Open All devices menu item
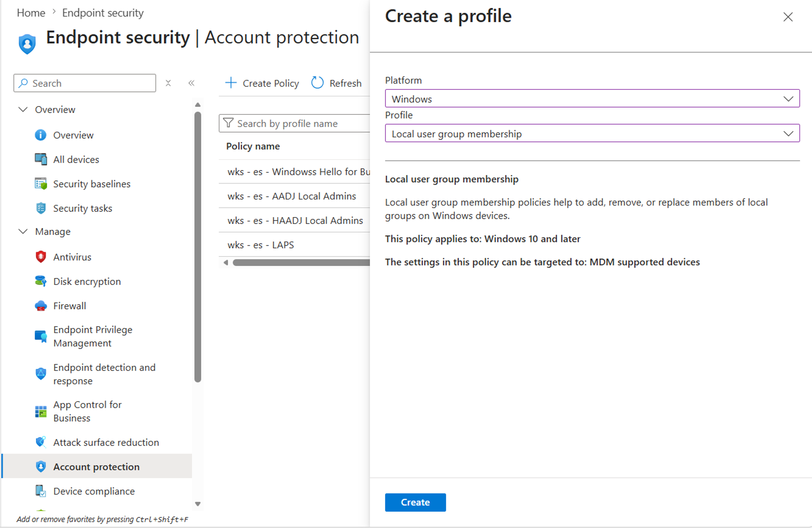812x528 pixels. pyautogui.click(x=76, y=159)
